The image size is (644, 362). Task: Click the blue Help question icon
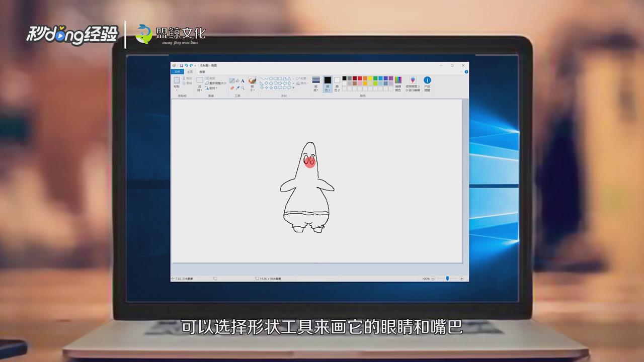tap(466, 71)
